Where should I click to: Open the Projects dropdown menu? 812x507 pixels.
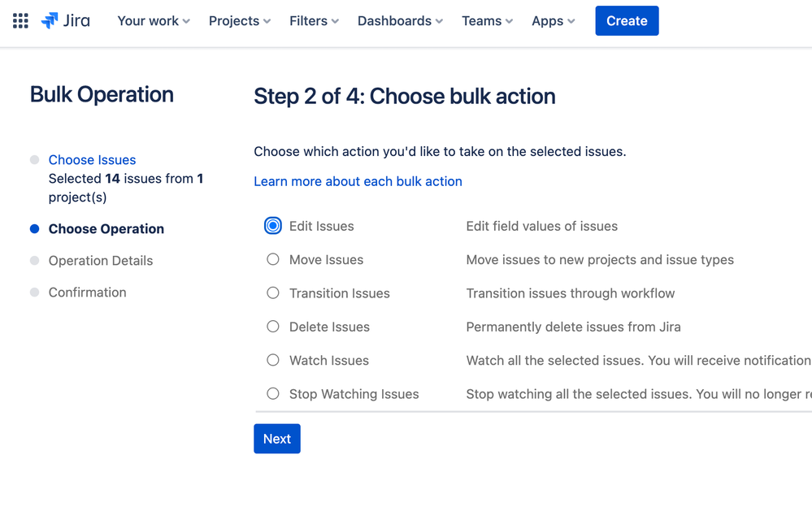(x=239, y=20)
